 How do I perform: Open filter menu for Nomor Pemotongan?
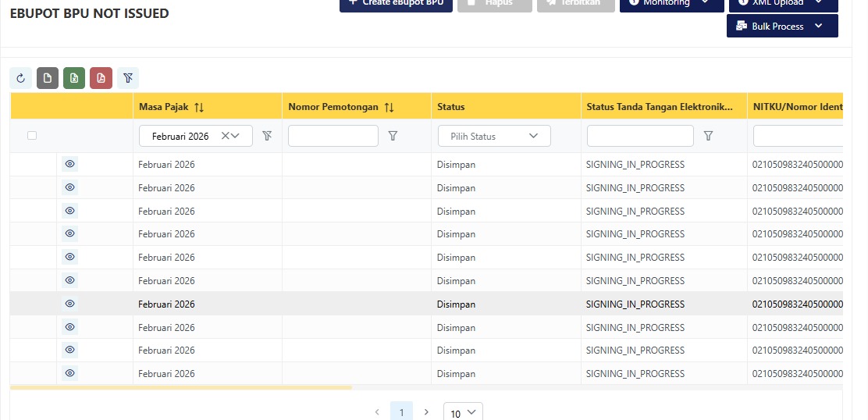[393, 136]
